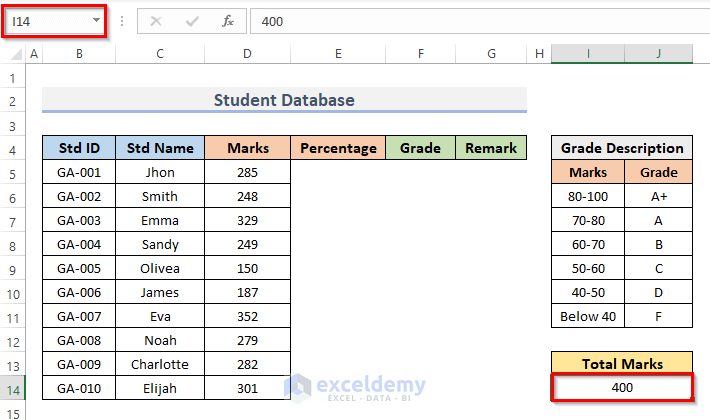Click the Cancel (X) formula bar icon
This screenshot has width=710, height=420.
[x=156, y=21]
